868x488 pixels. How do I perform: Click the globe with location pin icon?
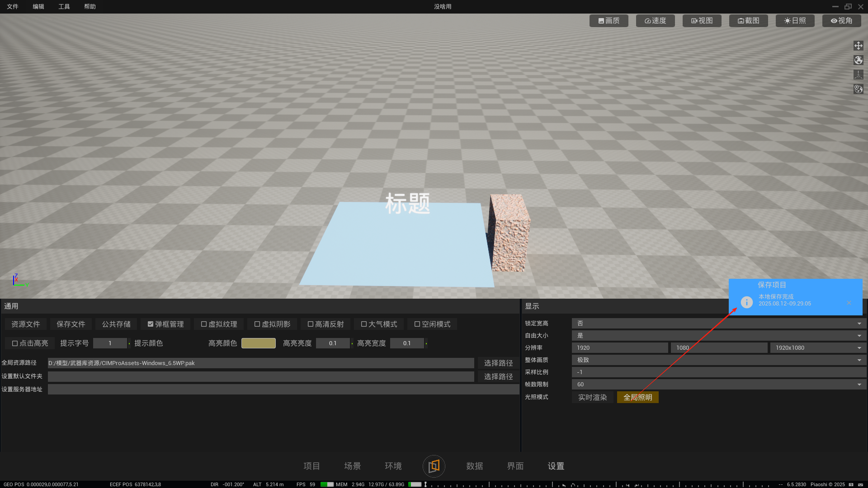858,89
